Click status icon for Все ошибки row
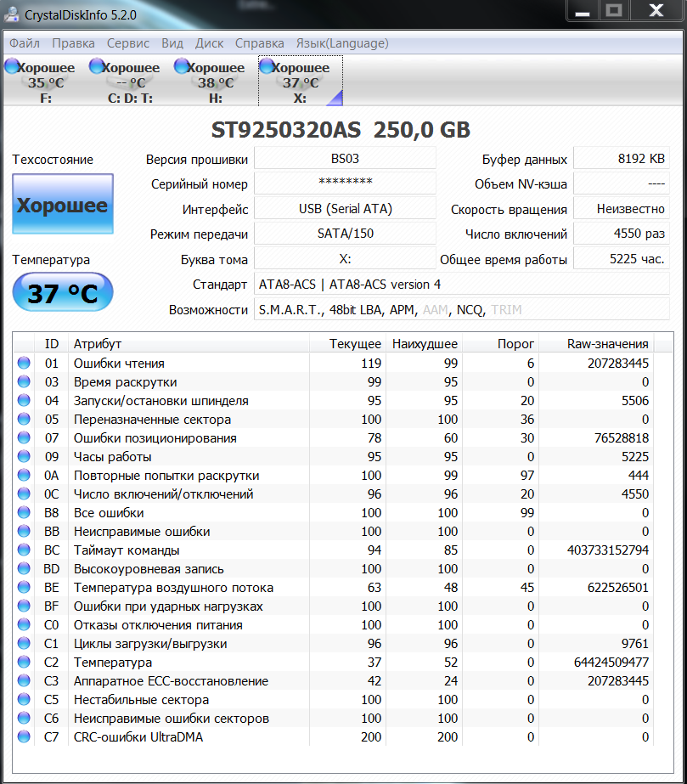 click(24, 512)
